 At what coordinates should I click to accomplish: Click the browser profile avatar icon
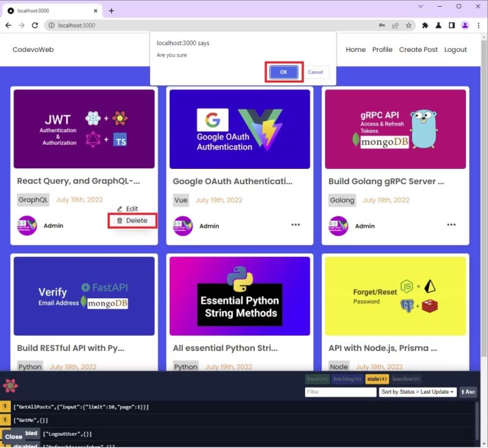pyautogui.click(x=464, y=25)
